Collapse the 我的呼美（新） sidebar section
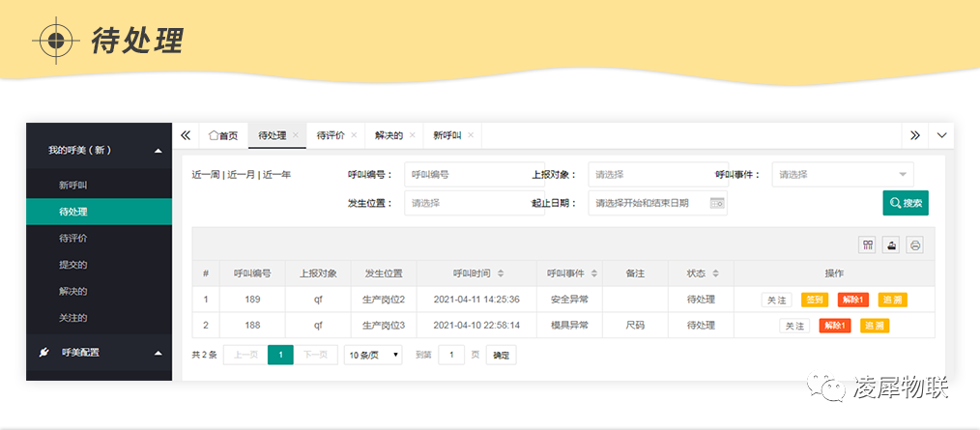This screenshot has height=430, width=980. tap(158, 151)
